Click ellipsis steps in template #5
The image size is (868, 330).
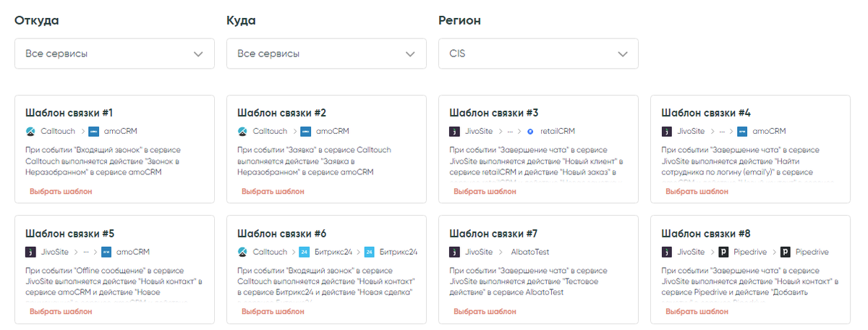[x=87, y=253]
